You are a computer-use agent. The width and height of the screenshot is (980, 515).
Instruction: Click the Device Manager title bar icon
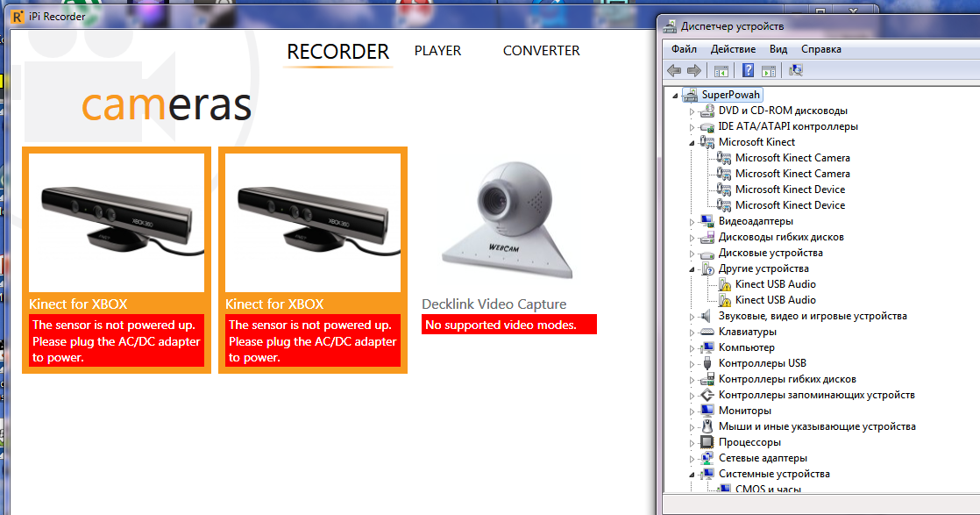click(670, 26)
